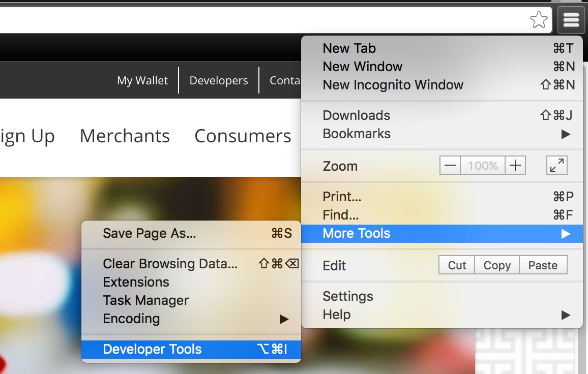Screen dimensions: 588x374
Task: Open Extensions from More Tools
Action: click(191, 282)
